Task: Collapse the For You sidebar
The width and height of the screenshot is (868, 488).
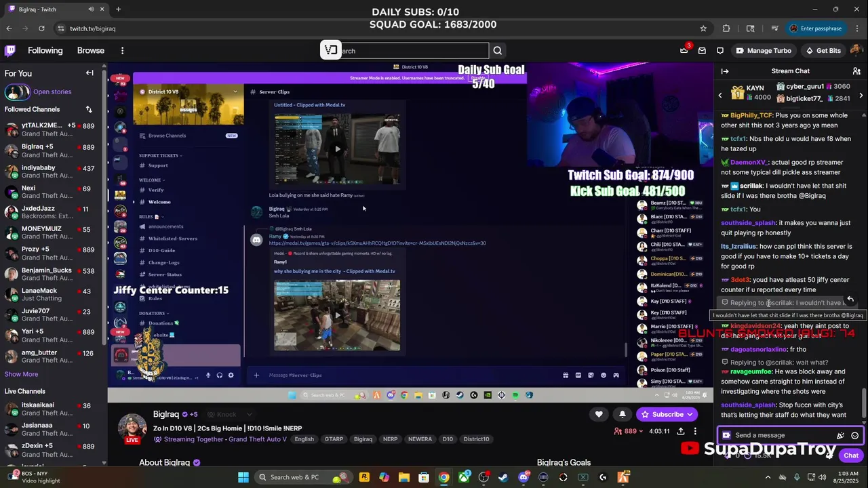Action: coord(90,73)
